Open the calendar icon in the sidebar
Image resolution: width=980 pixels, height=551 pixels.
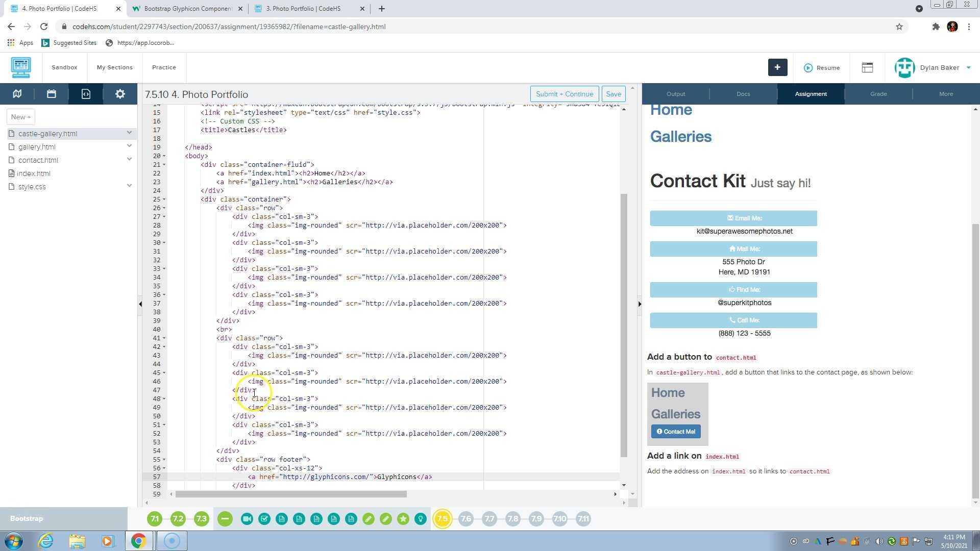click(51, 94)
